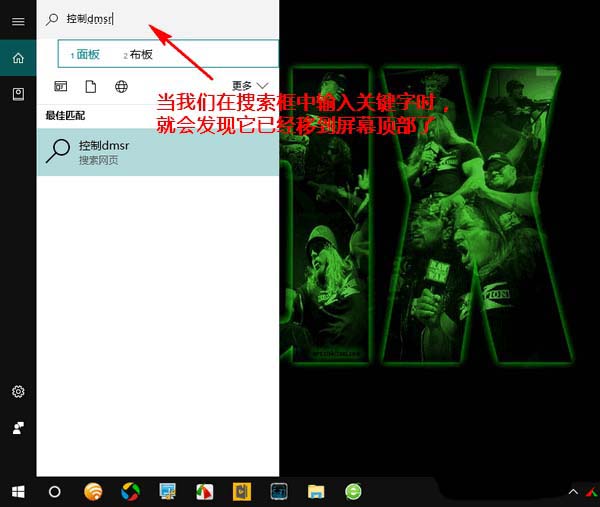The width and height of the screenshot is (600, 507).
Task: Open the green circular app on taskbar
Action: pos(353,491)
